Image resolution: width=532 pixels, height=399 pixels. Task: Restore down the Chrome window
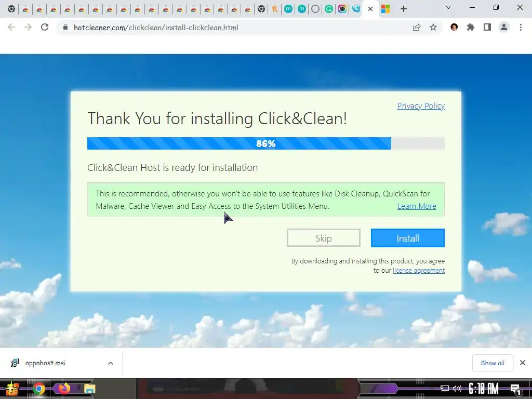coord(496,7)
